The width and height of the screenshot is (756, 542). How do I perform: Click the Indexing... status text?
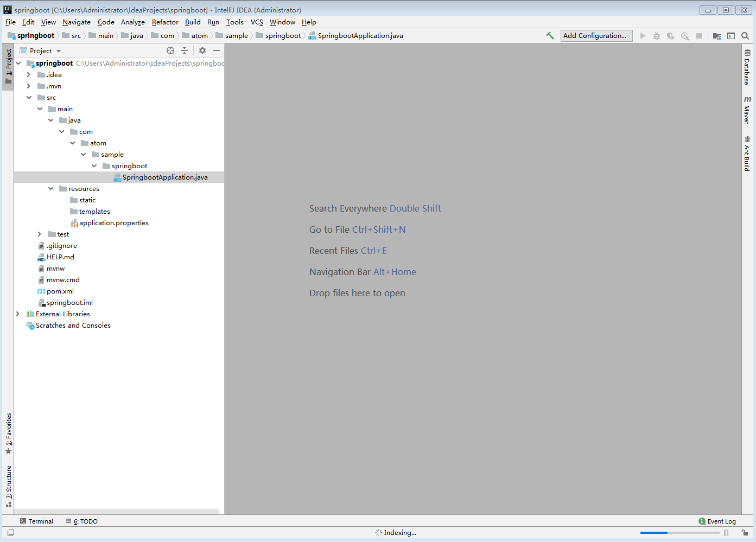pyautogui.click(x=400, y=533)
